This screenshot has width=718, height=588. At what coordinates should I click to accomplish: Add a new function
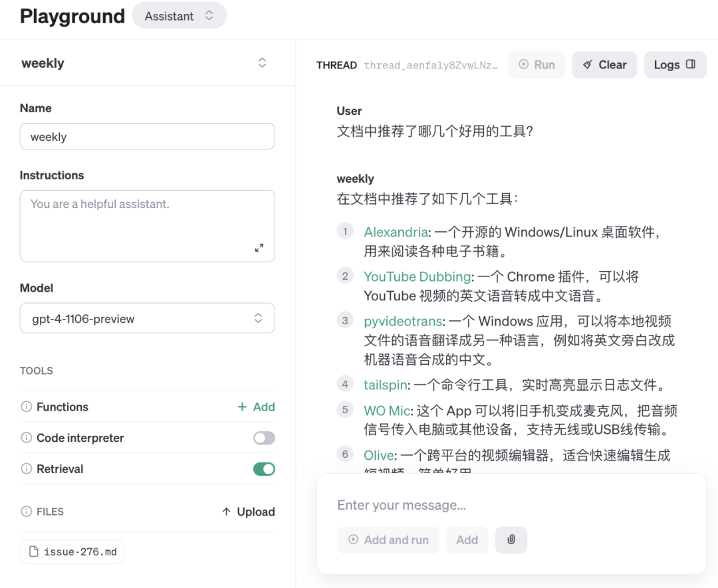(256, 407)
